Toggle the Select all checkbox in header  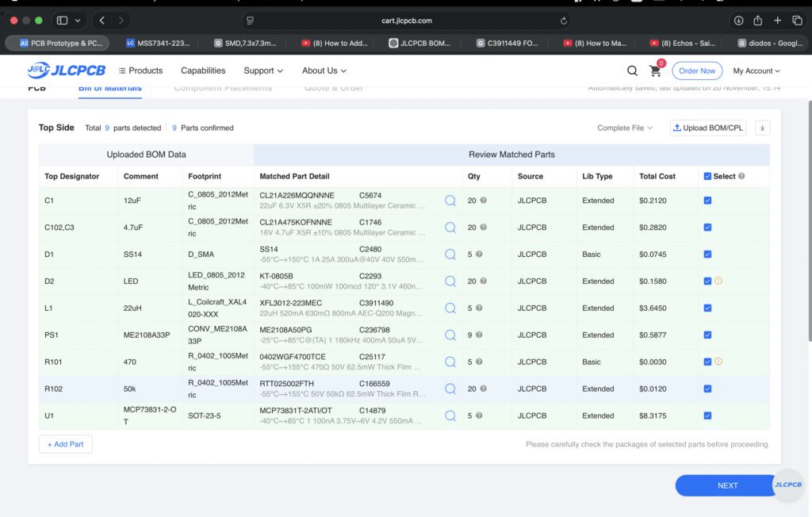[707, 176]
